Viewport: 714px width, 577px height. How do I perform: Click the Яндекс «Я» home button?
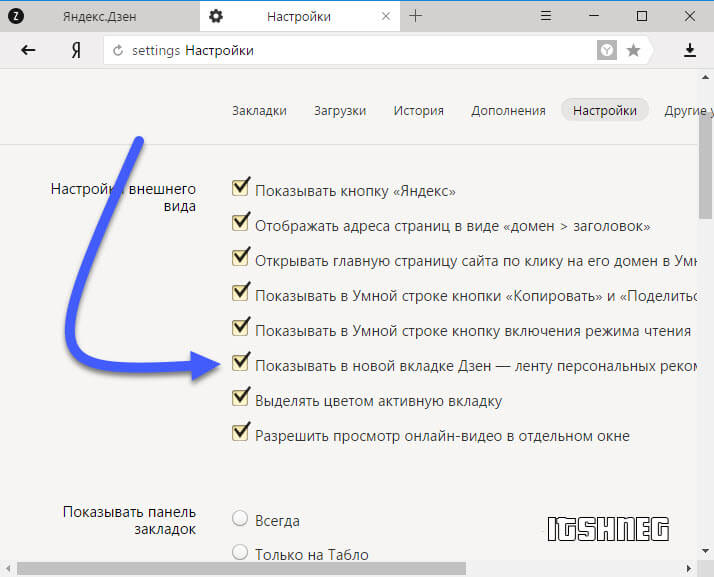point(76,50)
